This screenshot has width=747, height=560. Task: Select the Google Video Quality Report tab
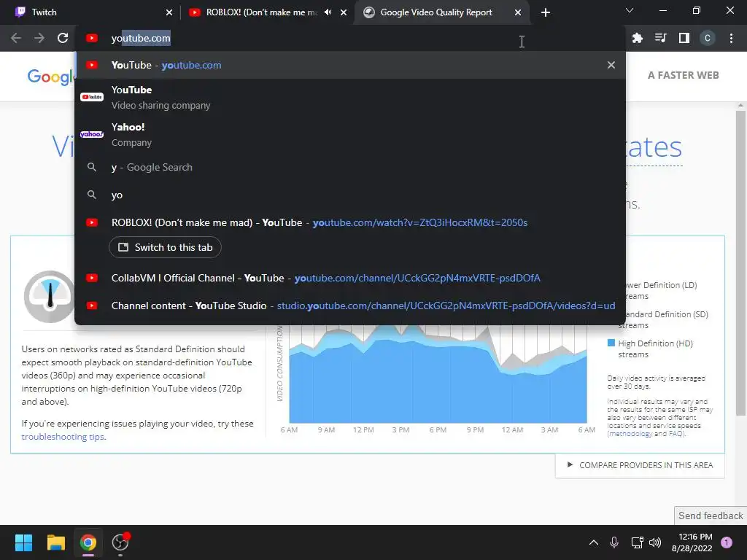coord(441,12)
